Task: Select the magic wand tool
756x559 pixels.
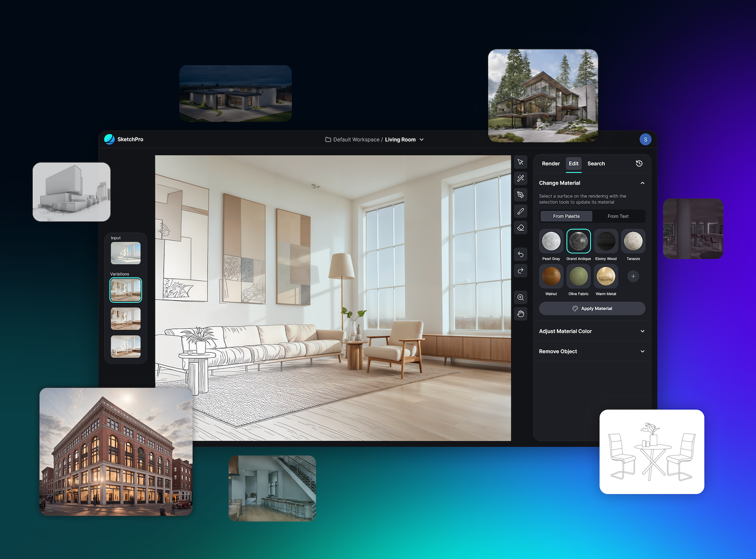Action: (x=520, y=178)
